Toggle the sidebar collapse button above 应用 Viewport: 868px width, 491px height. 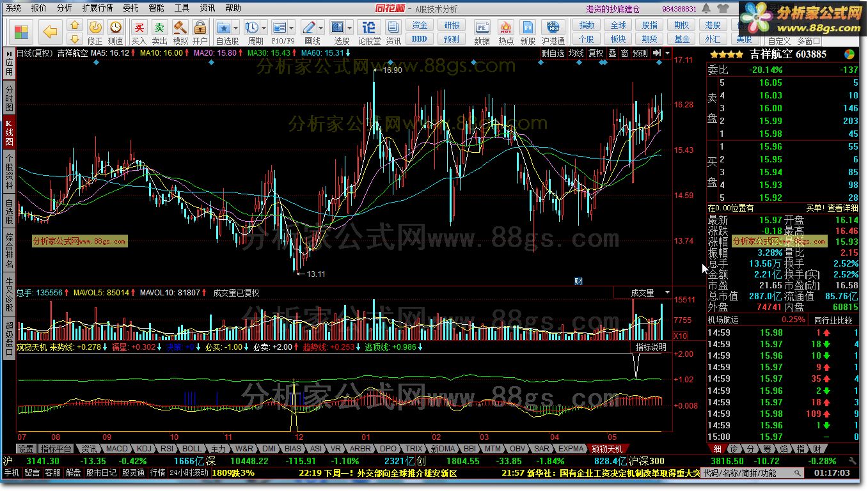(8, 54)
